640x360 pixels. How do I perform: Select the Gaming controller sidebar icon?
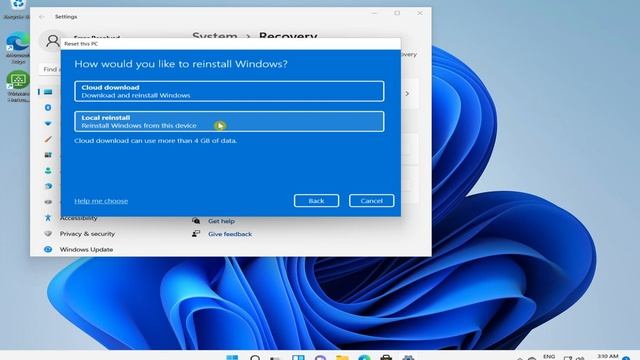pyautogui.click(x=48, y=202)
